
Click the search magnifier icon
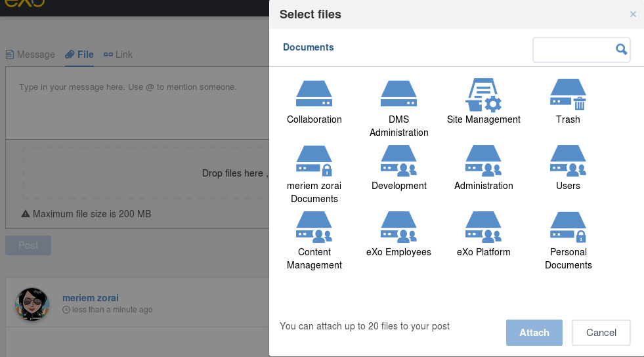pyautogui.click(x=622, y=50)
